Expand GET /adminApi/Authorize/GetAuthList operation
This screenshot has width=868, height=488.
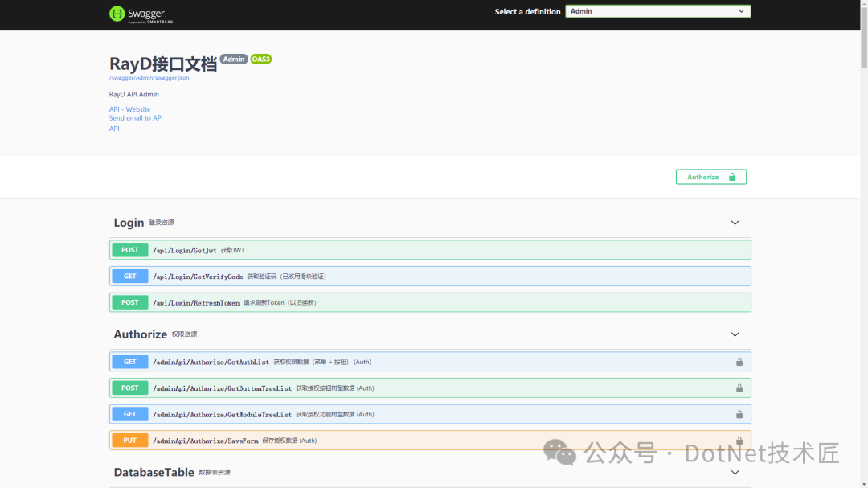tap(430, 362)
